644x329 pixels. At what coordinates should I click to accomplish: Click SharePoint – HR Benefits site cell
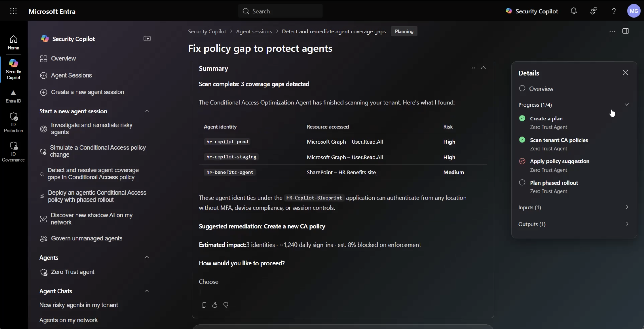point(341,172)
